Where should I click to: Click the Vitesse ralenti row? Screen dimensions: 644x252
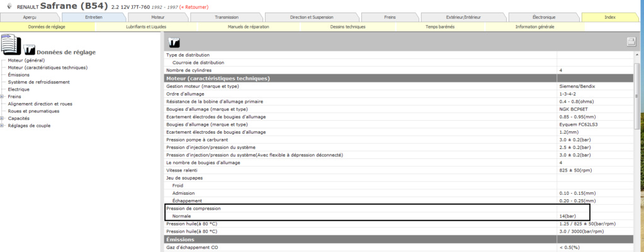coord(399,170)
